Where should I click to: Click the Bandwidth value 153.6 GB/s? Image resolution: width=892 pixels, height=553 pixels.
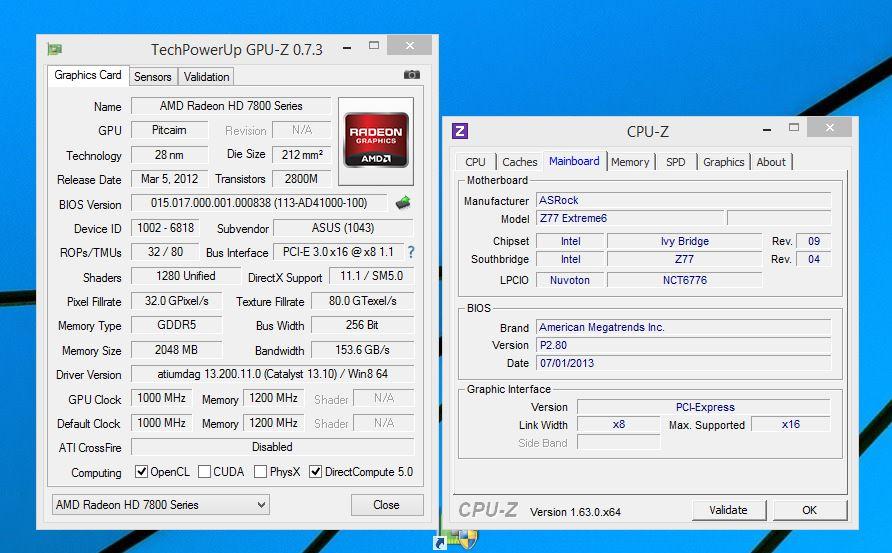coord(362,350)
